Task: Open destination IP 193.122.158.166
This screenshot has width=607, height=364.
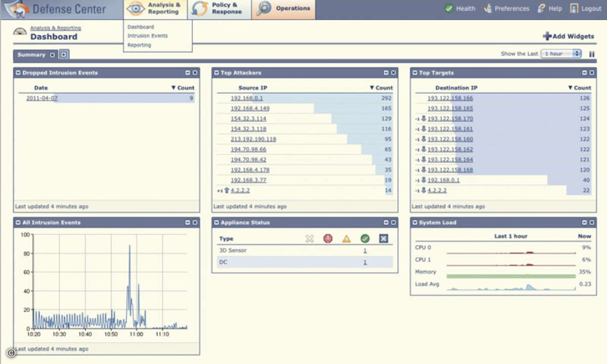Action: click(450, 99)
